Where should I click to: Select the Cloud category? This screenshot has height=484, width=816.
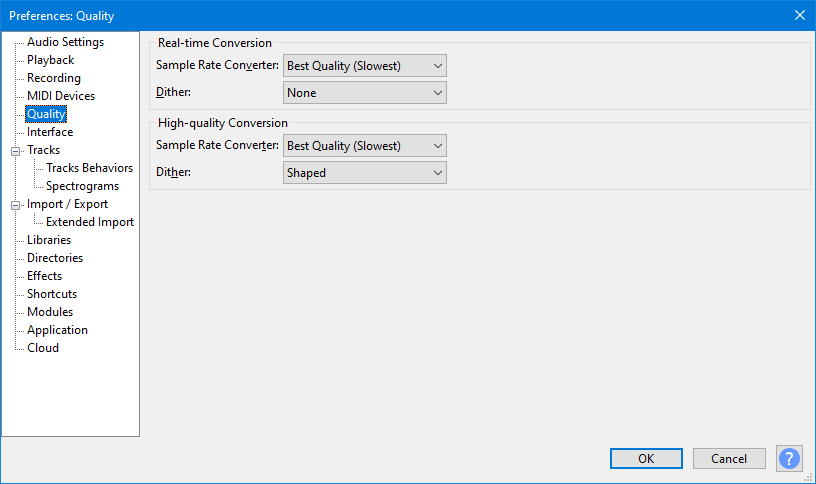(43, 348)
